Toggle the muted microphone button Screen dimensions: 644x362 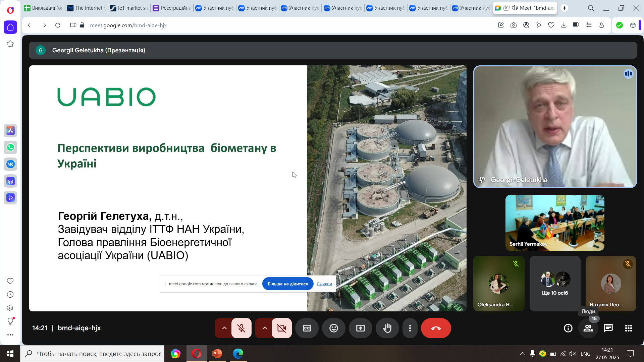(x=241, y=328)
